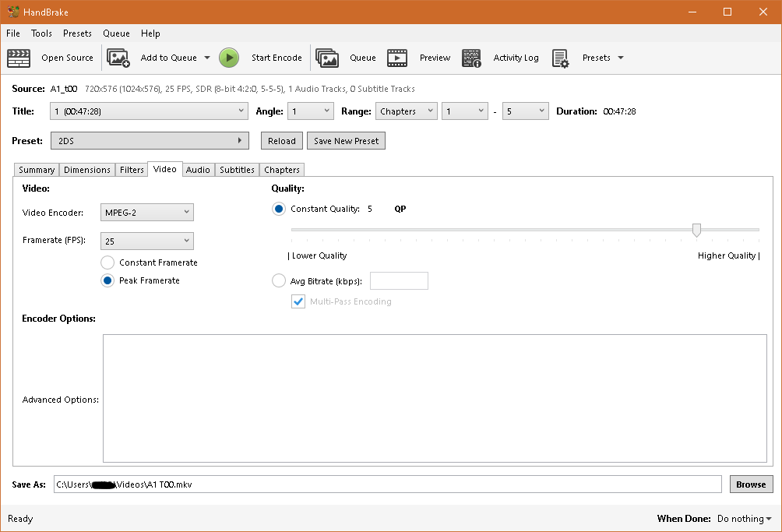Image resolution: width=782 pixels, height=532 pixels.
Task: Open the Tools menu
Action: [41, 33]
